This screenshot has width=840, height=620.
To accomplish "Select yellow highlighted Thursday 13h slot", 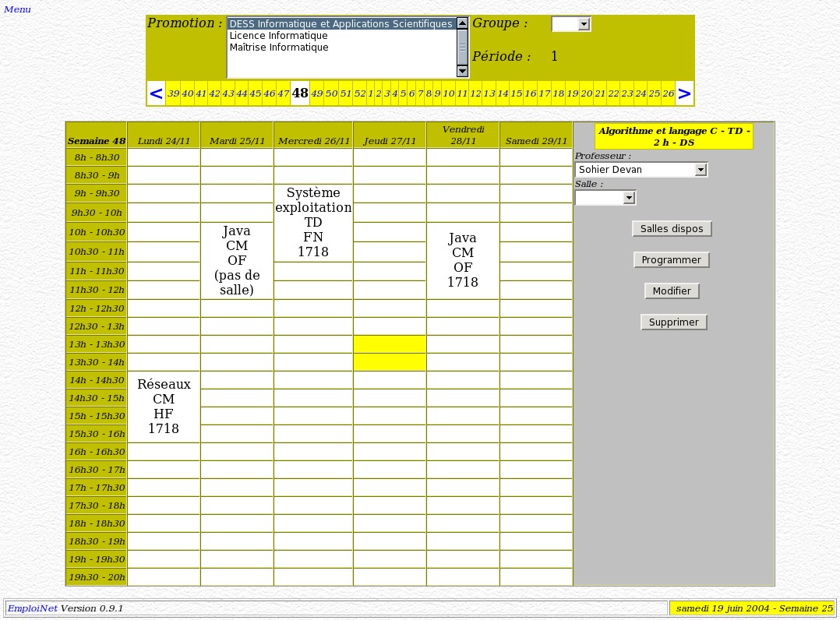I will tap(389, 344).
